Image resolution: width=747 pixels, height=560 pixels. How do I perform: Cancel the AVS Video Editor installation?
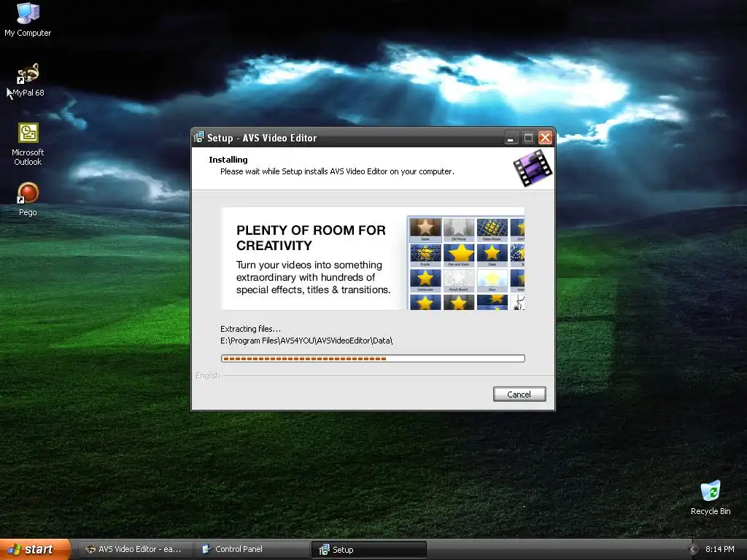click(x=519, y=394)
